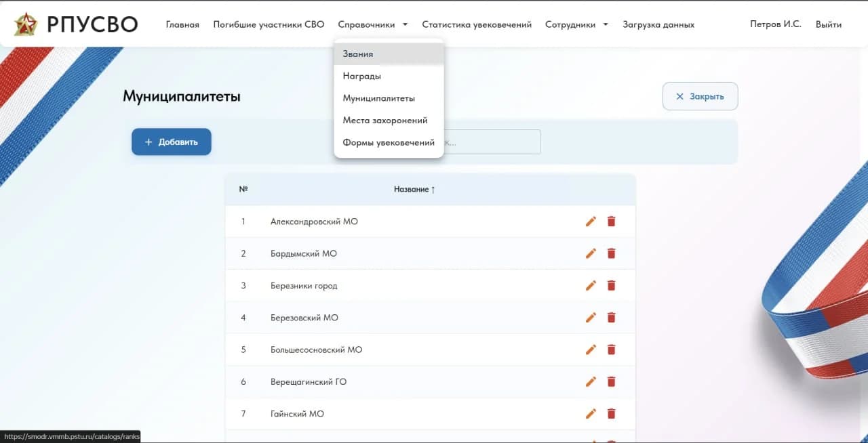
Task: Delete Александровский МО with trash icon
Action: tap(611, 221)
